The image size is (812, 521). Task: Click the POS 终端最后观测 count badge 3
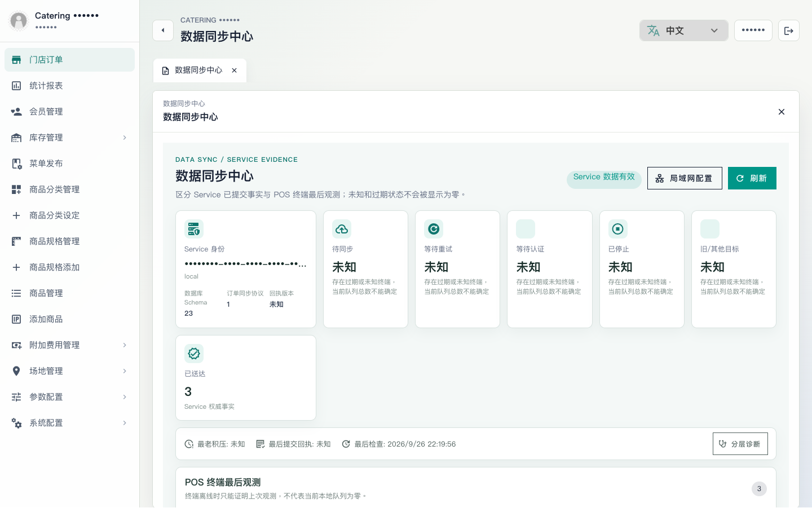(759, 489)
